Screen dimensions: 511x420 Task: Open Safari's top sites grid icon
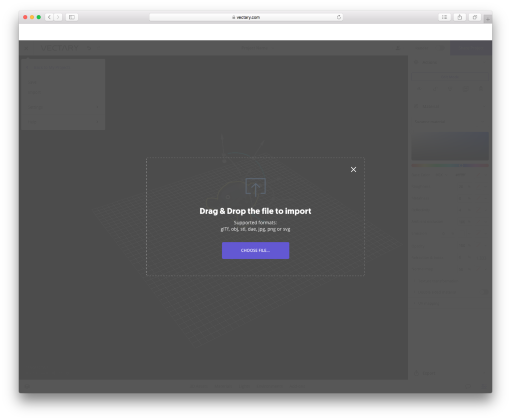coord(445,17)
